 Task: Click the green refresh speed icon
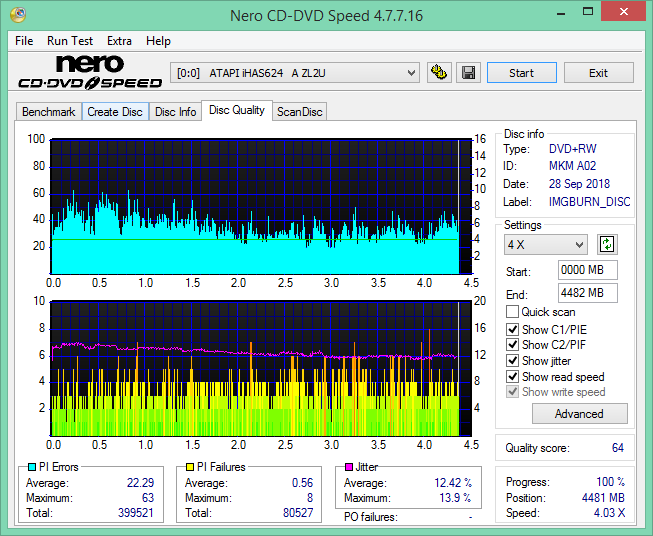607,244
